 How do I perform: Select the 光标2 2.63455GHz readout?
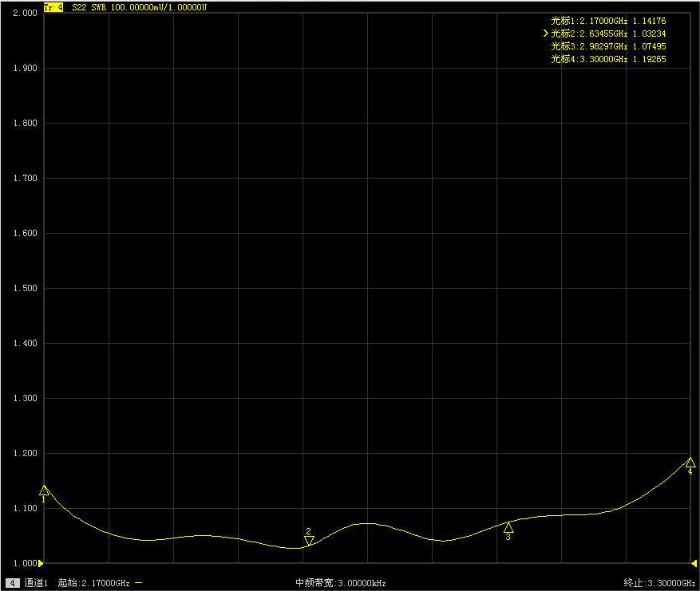608,33
